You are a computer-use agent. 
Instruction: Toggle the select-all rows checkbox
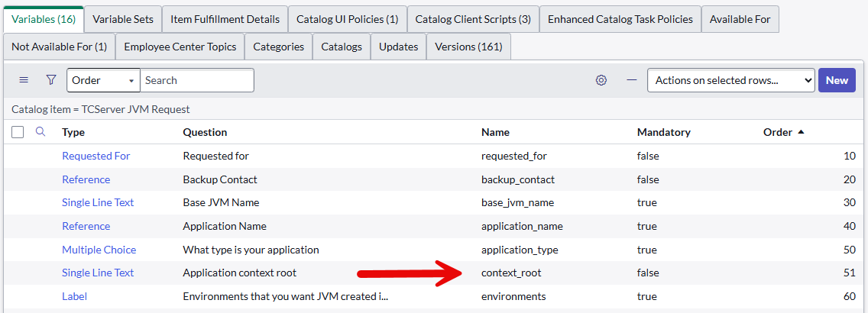pyautogui.click(x=18, y=132)
